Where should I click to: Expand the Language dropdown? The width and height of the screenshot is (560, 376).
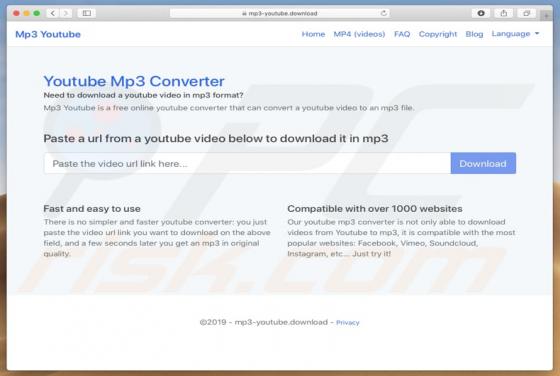pyautogui.click(x=515, y=34)
